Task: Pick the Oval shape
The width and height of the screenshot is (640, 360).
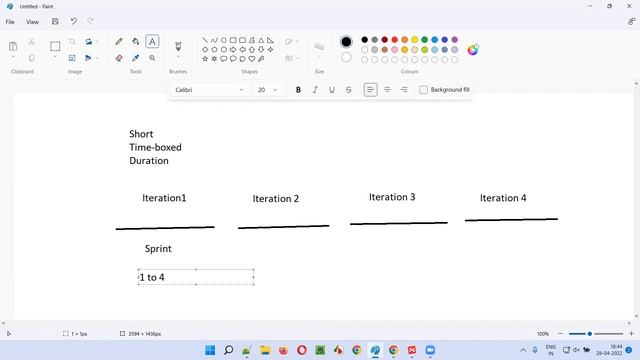Action: pos(224,40)
